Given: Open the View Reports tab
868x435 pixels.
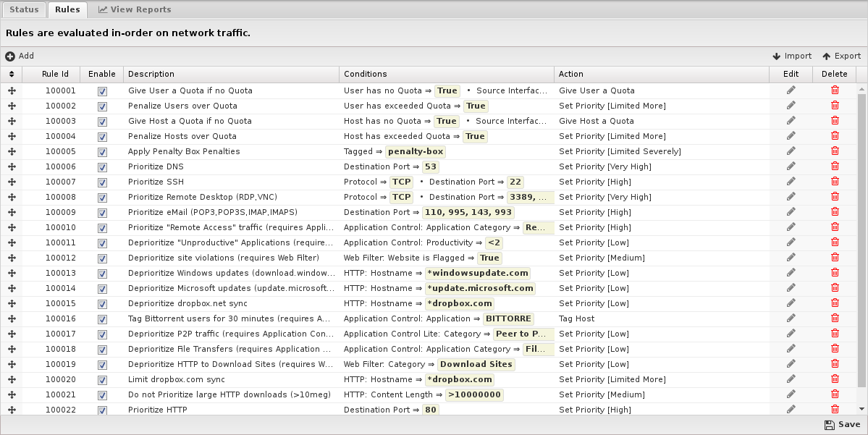Looking at the screenshot, I should point(135,9).
